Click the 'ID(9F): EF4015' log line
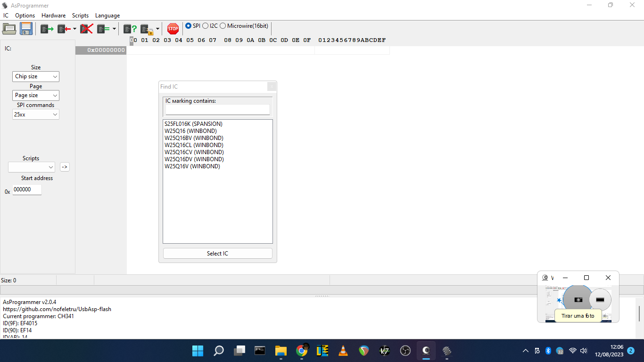The image size is (644, 362). 20,323
